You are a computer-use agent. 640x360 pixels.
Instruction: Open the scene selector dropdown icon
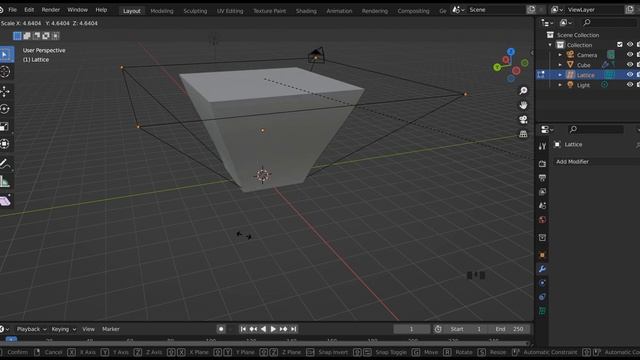click(458, 9)
